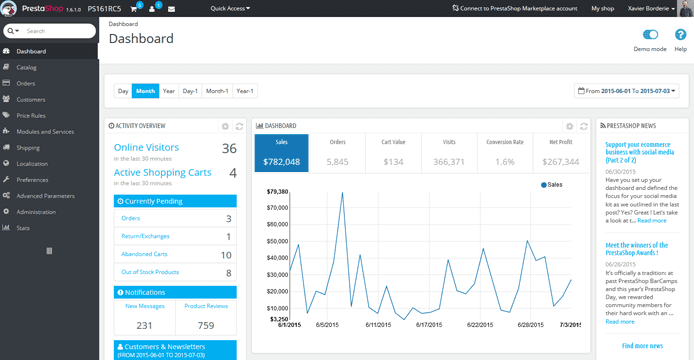Select the Day-1 period button
The width and height of the screenshot is (694, 360).
190,91
